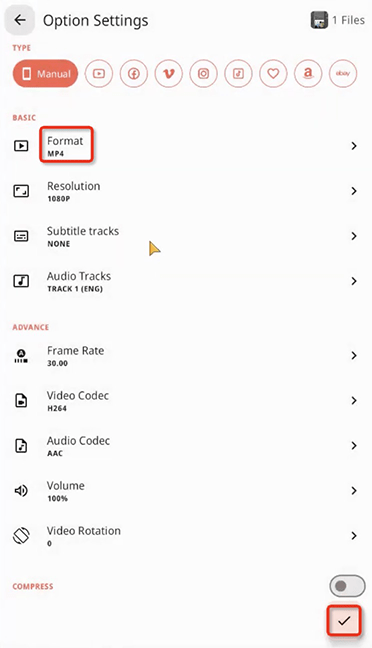Open Audio Tracks chevron arrow

click(x=354, y=281)
